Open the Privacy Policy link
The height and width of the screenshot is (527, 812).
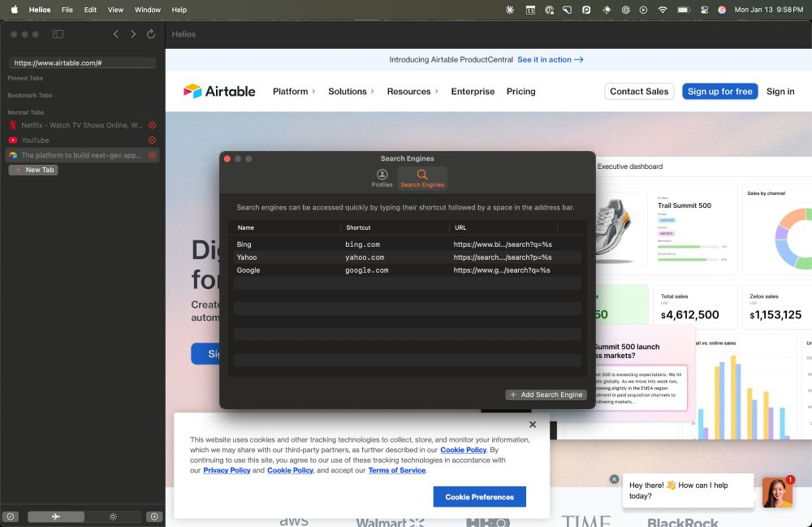tap(227, 470)
